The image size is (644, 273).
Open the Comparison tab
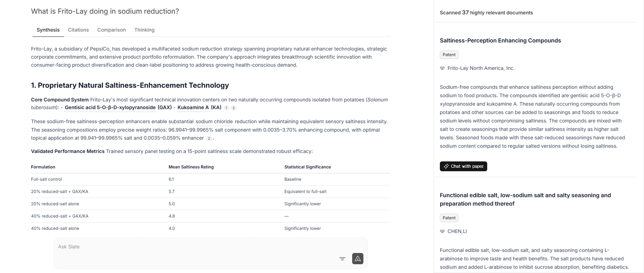pyautogui.click(x=112, y=30)
